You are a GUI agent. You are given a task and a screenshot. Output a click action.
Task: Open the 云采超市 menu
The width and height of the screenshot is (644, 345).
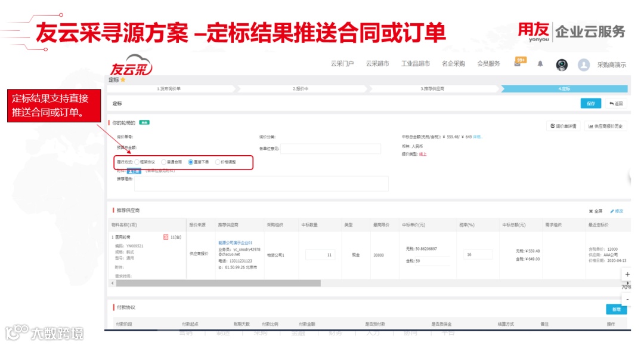click(377, 64)
